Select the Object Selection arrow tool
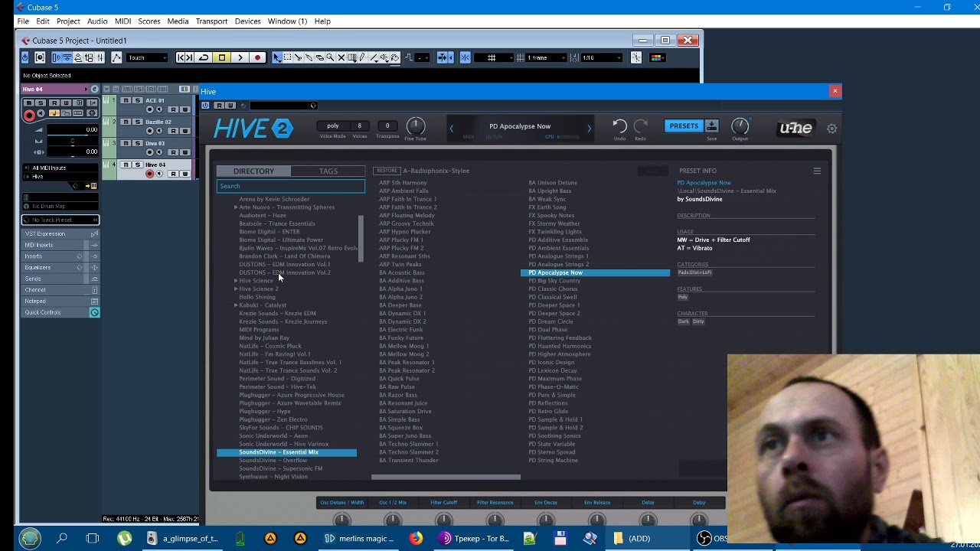The width and height of the screenshot is (980, 551). pos(276,57)
